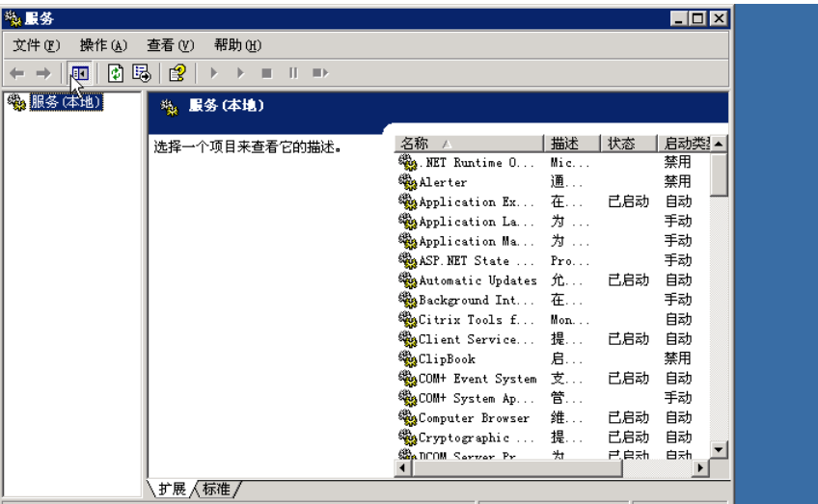Minimize the 服务 window
818x504 pixels.
point(678,18)
